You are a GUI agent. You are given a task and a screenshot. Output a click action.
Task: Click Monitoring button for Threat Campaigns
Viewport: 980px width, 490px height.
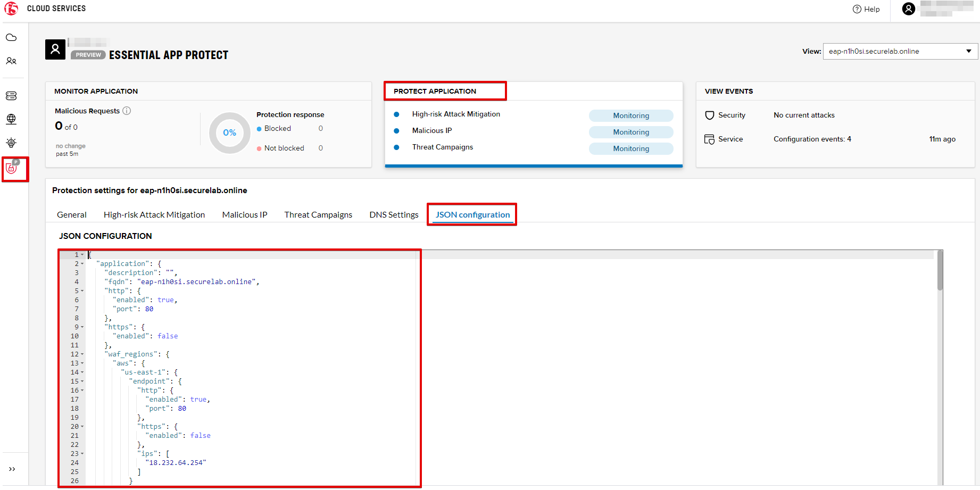pyautogui.click(x=631, y=148)
